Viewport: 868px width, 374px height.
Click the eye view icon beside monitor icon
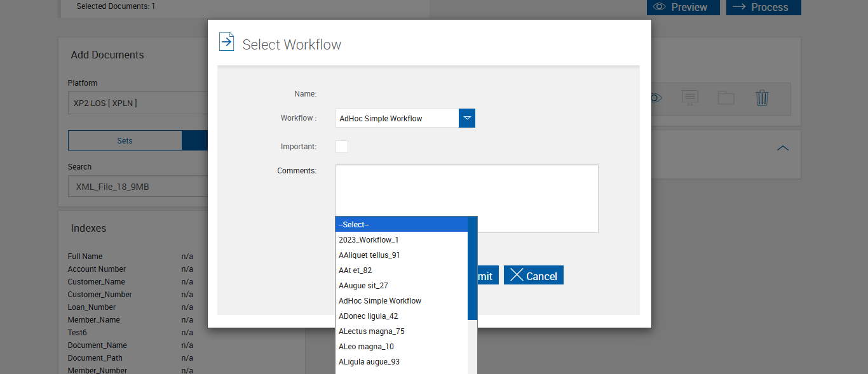656,98
